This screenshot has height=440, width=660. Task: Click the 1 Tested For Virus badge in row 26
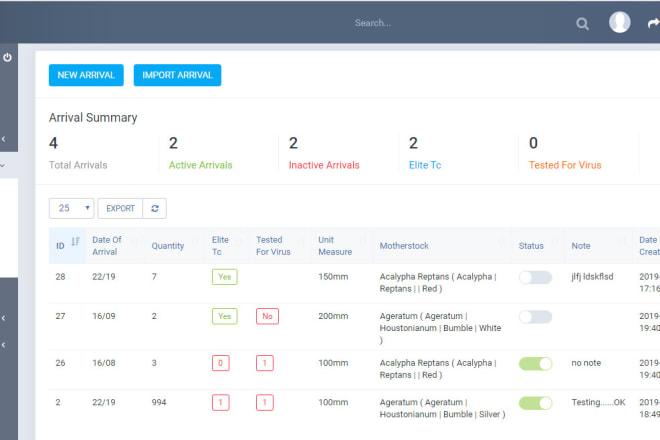(x=265, y=363)
